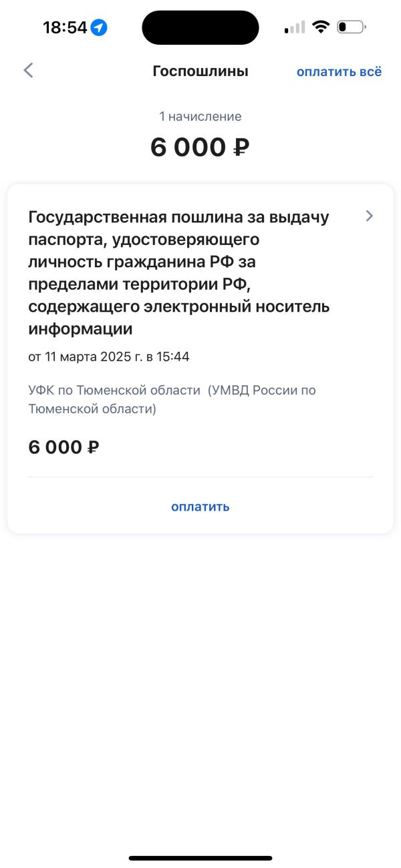This screenshot has height=868, width=401.
Task: Tap the Wi-Fi icon in status bar
Action: point(321,27)
